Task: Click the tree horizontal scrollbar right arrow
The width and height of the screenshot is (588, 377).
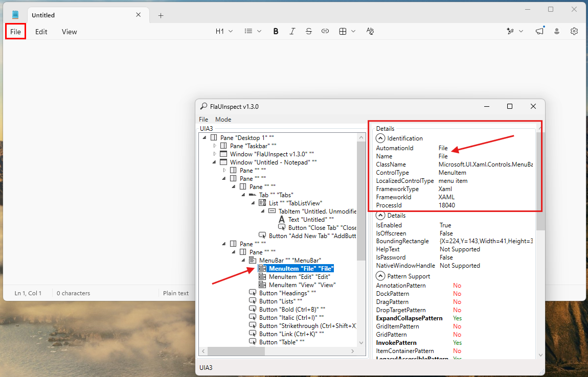Action: (x=352, y=351)
